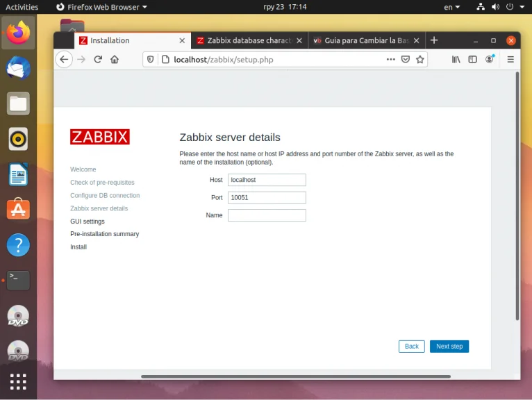Click the vertical page scrollbar

pyautogui.click(x=517, y=196)
